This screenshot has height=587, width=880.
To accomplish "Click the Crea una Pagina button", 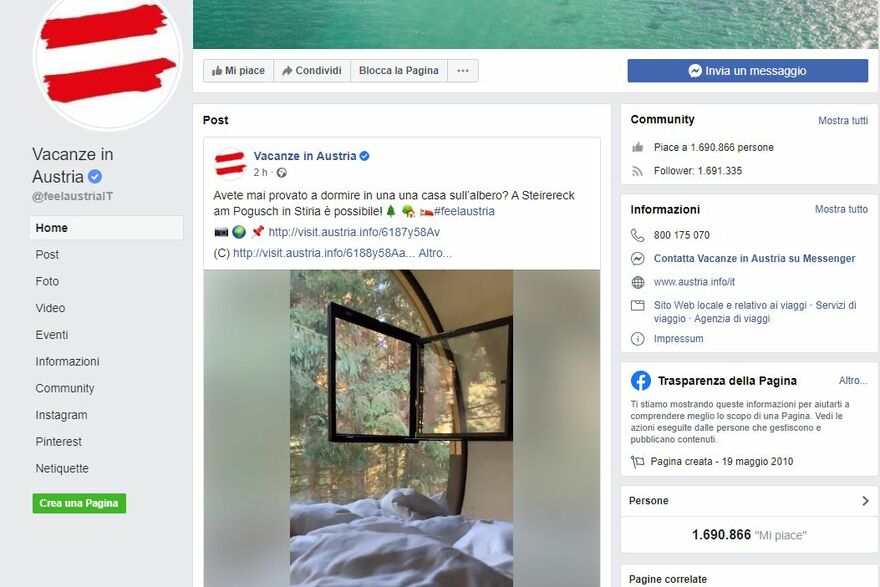I will click(x=79, y=503).
